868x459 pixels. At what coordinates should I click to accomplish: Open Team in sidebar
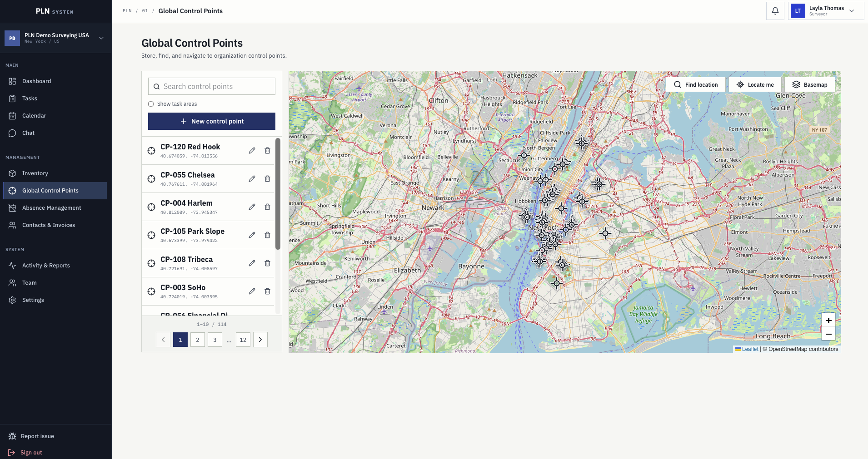pyautogui.click(x=55, y=283)
